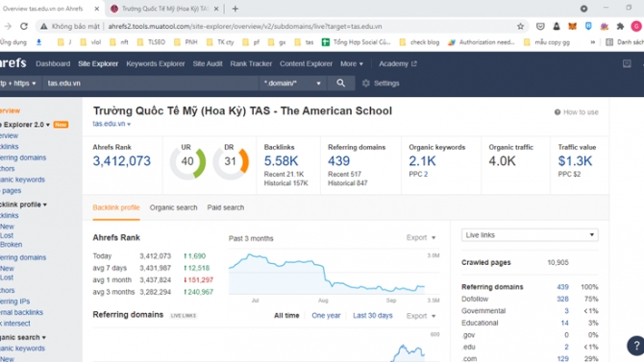The height and width of the screenshot is (362, 644).
Task: Open the check blog bookmark folder
Action: point(419,42)
